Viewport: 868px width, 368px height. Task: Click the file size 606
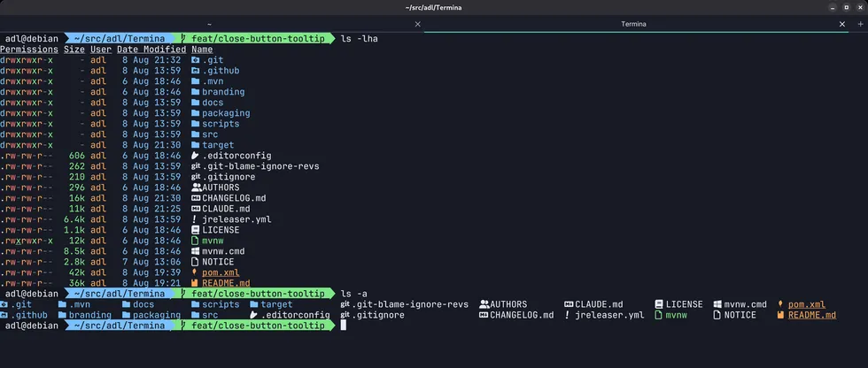pos(77,156)
